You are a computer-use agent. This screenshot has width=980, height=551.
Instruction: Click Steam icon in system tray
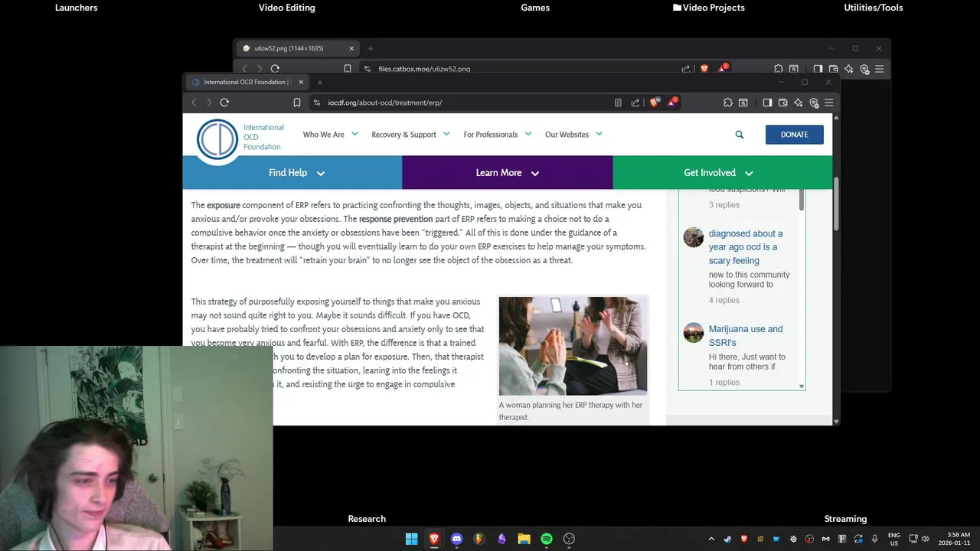(x=727, y=539)
